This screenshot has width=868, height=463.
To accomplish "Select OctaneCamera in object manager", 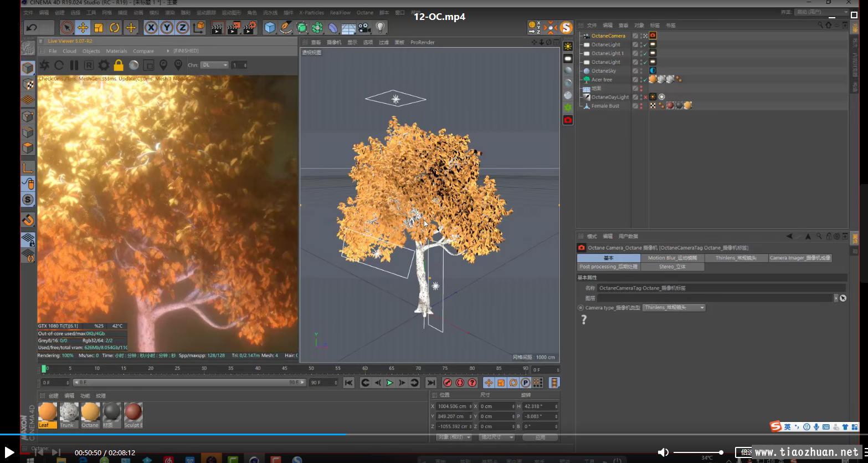I will point(608,35).
